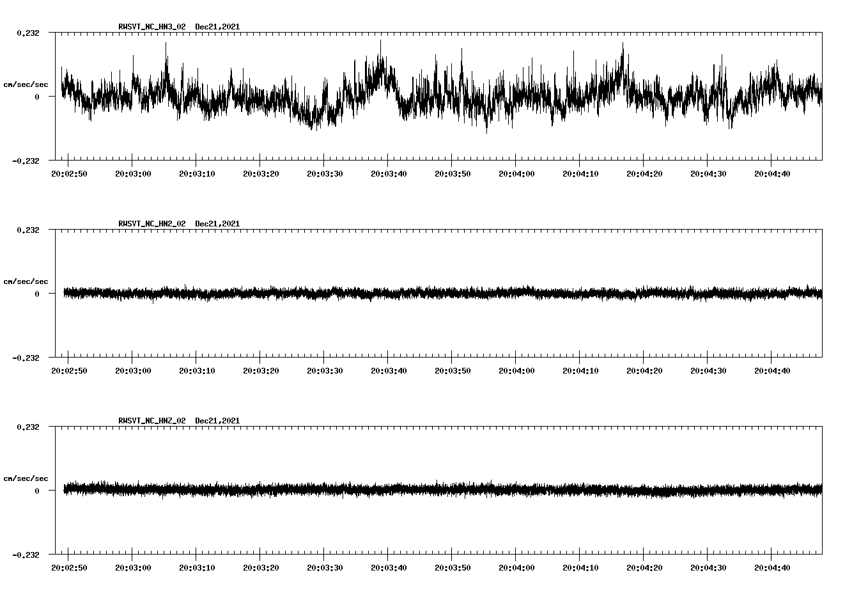The height and width of the screenshot is (591, 868).
Task: Click the 0.232 upper limit on HN3 plot
Action: coord(27,33)
